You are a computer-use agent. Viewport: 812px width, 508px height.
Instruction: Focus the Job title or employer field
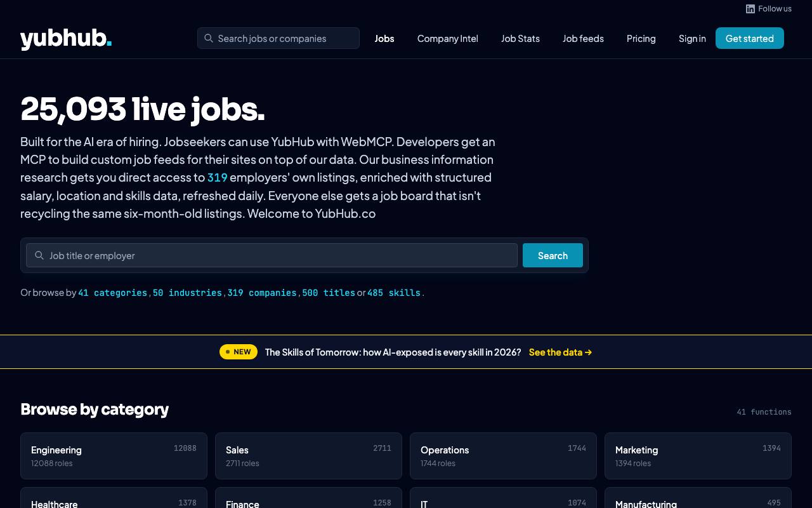[272, 255]
